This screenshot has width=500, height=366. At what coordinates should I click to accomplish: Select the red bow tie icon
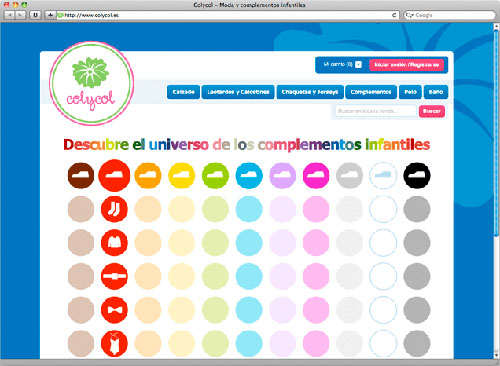tap(114, 310)
